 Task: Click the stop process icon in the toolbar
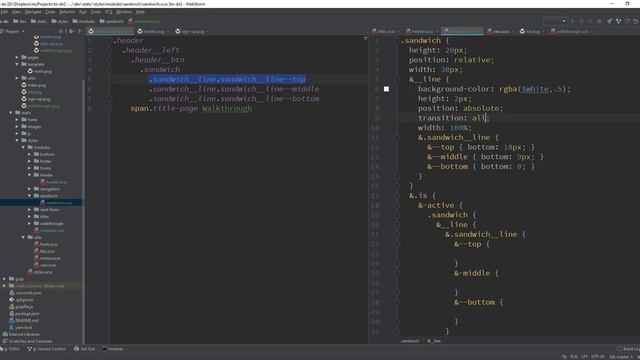point(599,21)
